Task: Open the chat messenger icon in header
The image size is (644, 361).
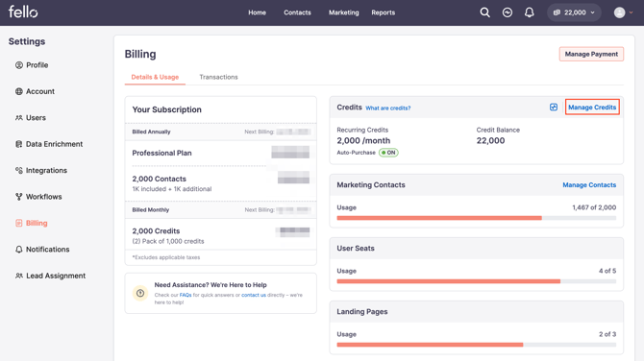Action: point(508,12)
